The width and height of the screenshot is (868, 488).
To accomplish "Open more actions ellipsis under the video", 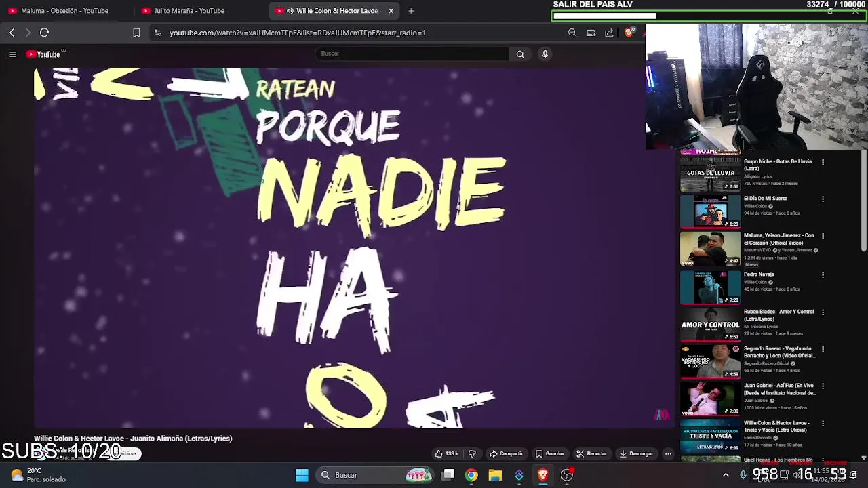I will click(668, 453).
